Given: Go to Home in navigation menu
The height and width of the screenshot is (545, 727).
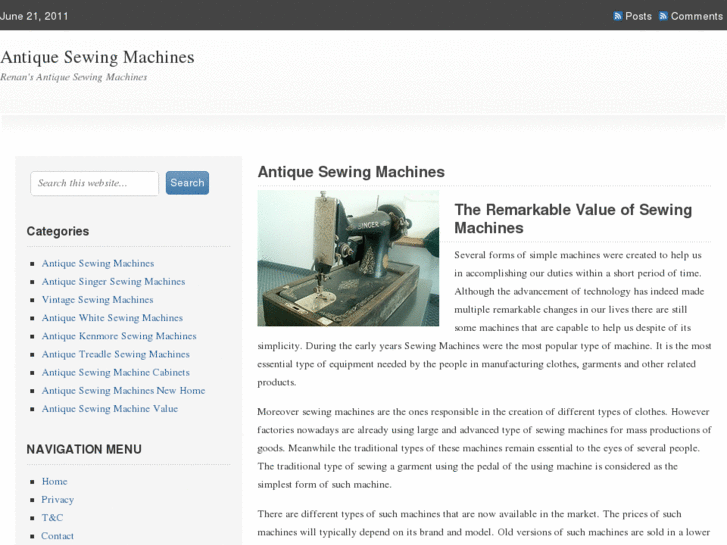Looking at the screenshot, I should coord(54,481).
